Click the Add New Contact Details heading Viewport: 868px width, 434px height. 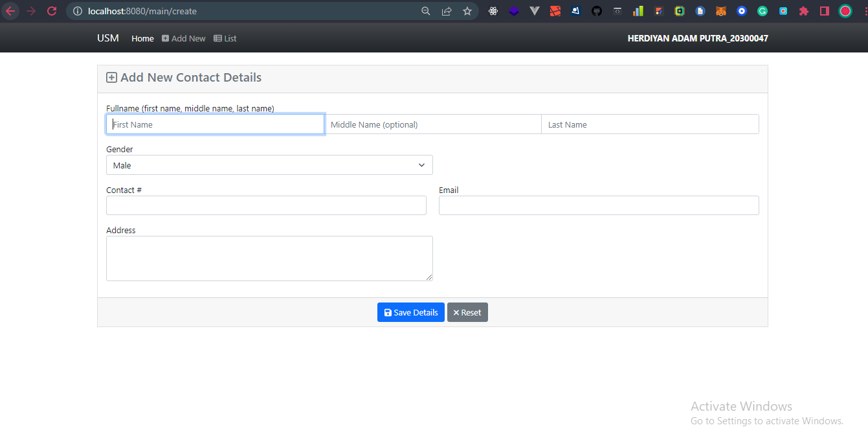tap(184, 78)
